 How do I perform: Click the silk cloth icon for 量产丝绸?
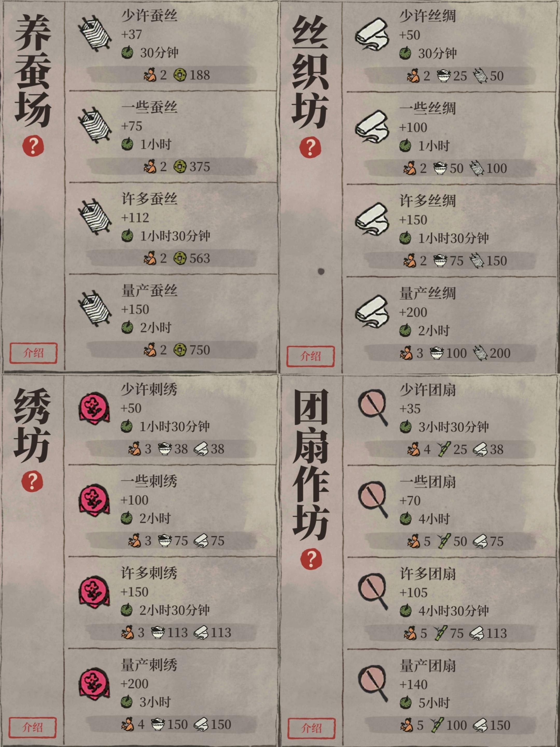[x=372, y=311]
